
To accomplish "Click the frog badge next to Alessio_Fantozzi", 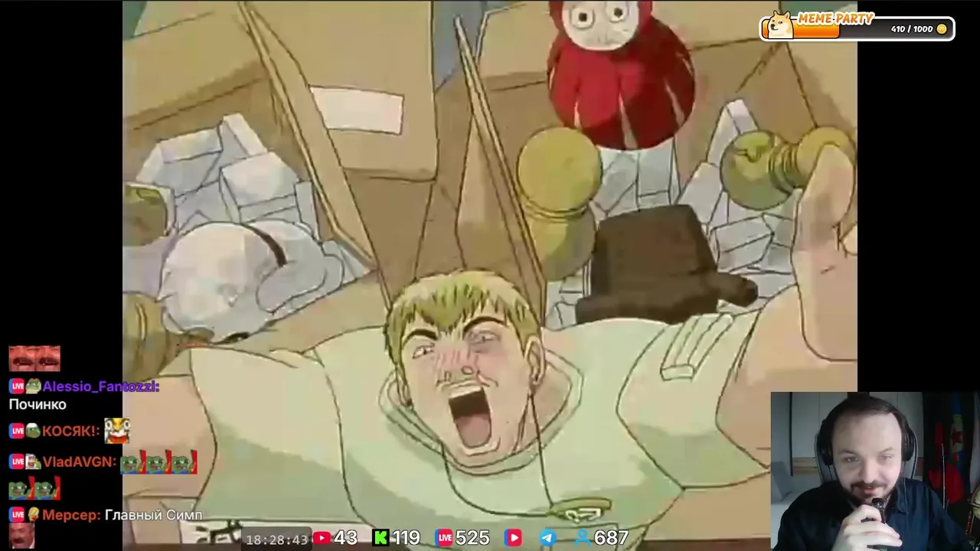I will pos(34,387).
